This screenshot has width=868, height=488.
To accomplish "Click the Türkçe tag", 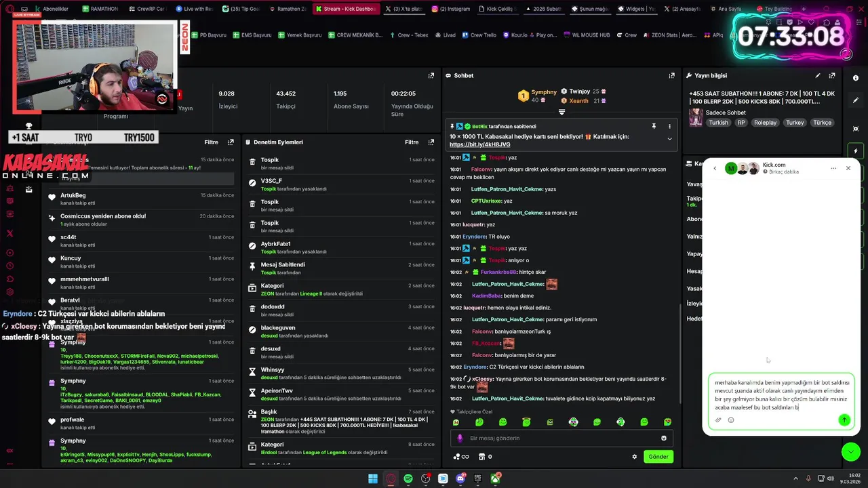I will (822, 123).
